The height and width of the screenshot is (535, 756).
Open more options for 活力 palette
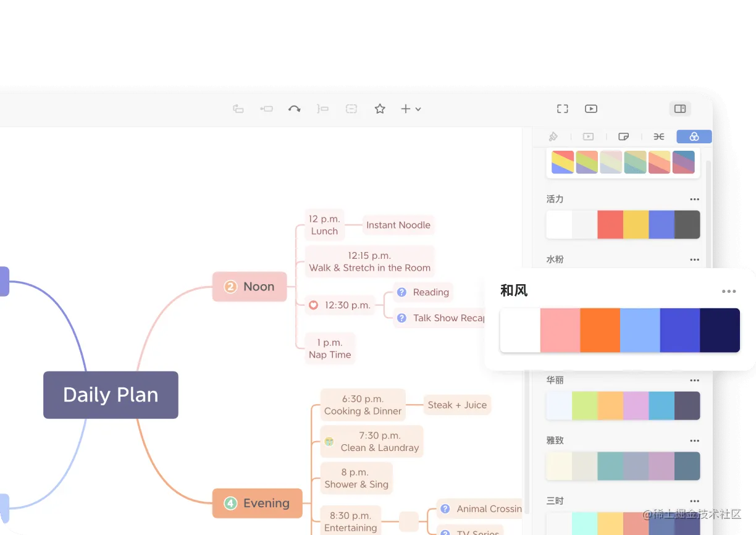pyautogui.click(x=694, y=199)
